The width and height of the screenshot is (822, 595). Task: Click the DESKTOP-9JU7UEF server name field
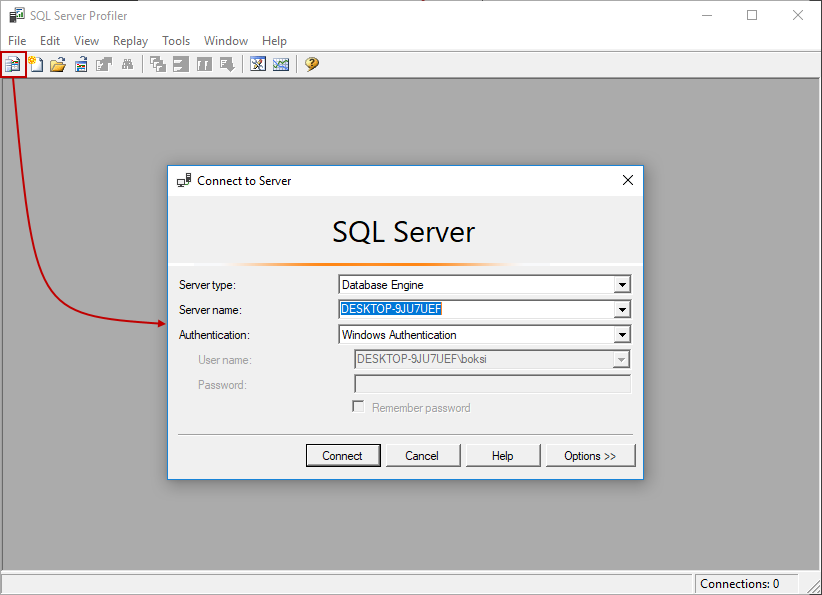point(484,309)
